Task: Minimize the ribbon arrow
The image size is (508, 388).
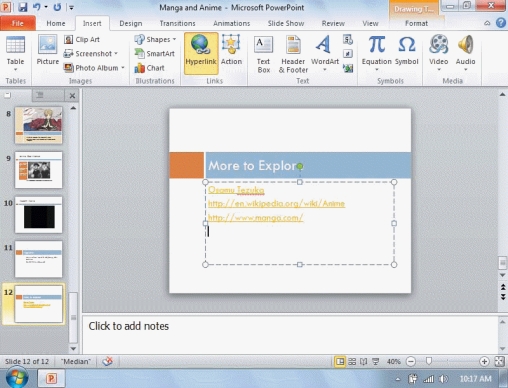Action: (x=487, y=23)
